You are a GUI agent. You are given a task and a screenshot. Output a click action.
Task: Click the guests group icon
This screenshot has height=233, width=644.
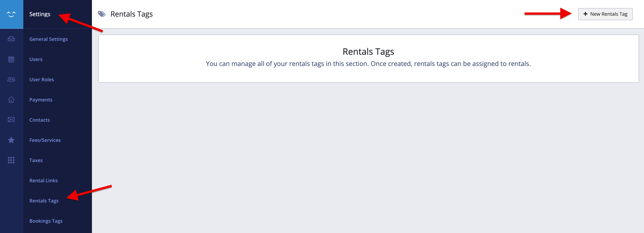pos(11,79)
